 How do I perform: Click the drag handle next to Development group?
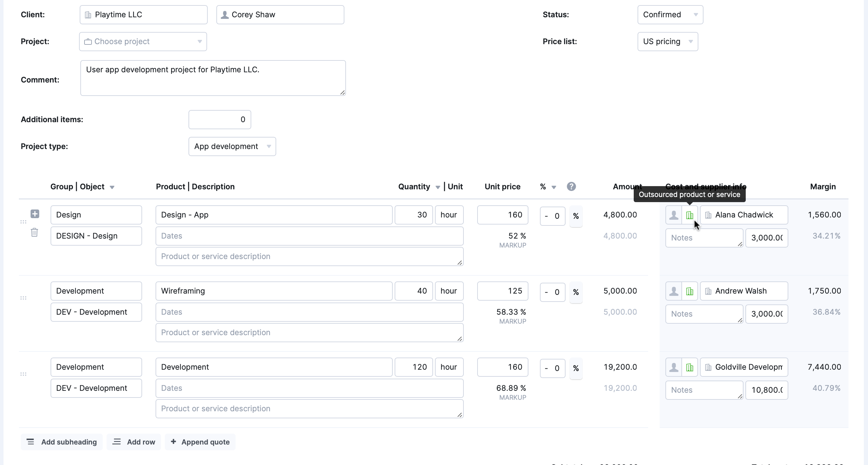(23, 298)
